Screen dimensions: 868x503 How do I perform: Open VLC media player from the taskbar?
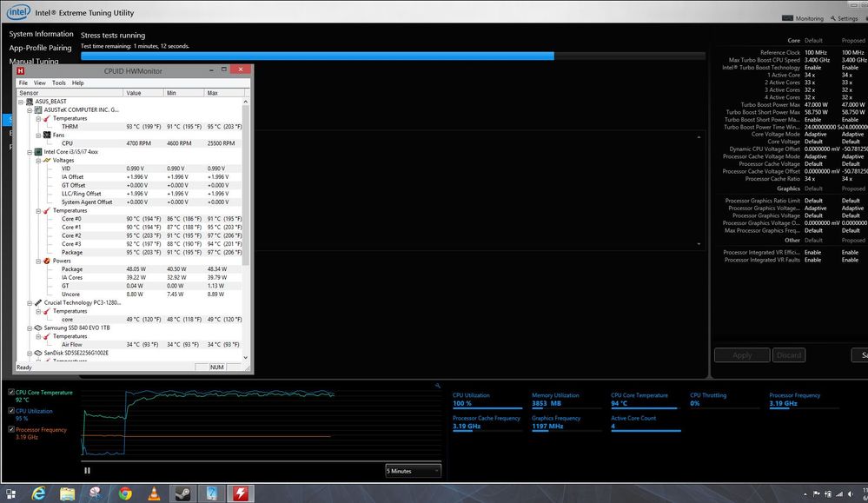click(x=154, y=493)
